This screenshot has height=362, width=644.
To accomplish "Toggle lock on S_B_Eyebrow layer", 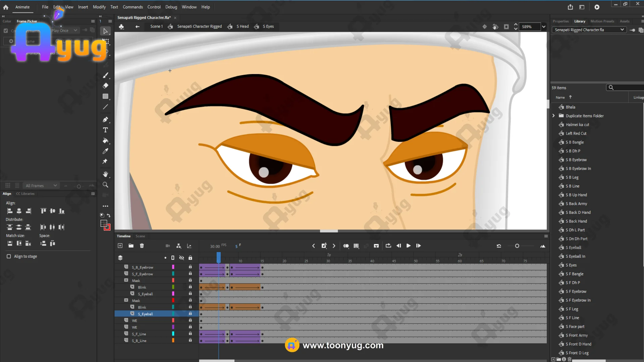I will pyautogui.click(x=190, y=267).
